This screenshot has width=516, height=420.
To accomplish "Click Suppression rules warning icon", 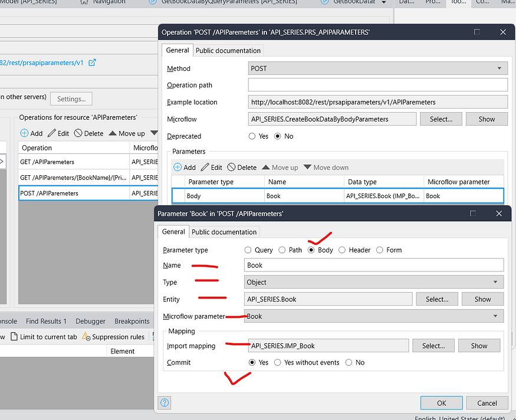I will [x=87, y=337].
